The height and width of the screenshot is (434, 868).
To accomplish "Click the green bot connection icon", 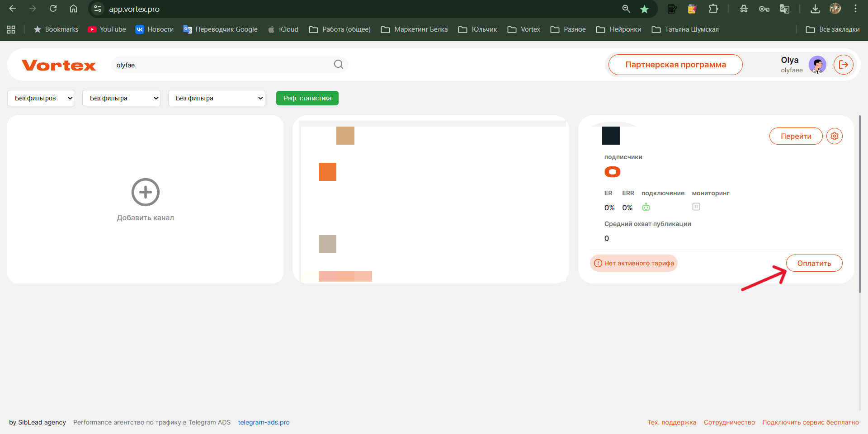I will coord(646,207).
